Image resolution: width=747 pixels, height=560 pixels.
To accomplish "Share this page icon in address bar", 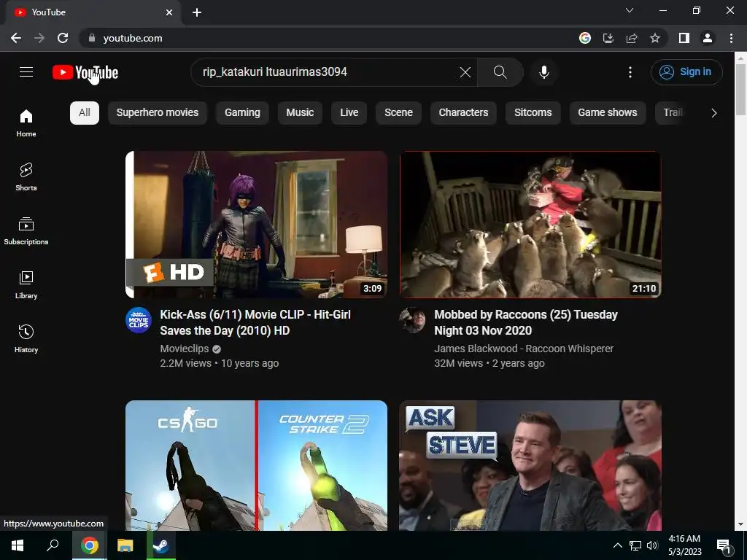I will pos(631,38).
